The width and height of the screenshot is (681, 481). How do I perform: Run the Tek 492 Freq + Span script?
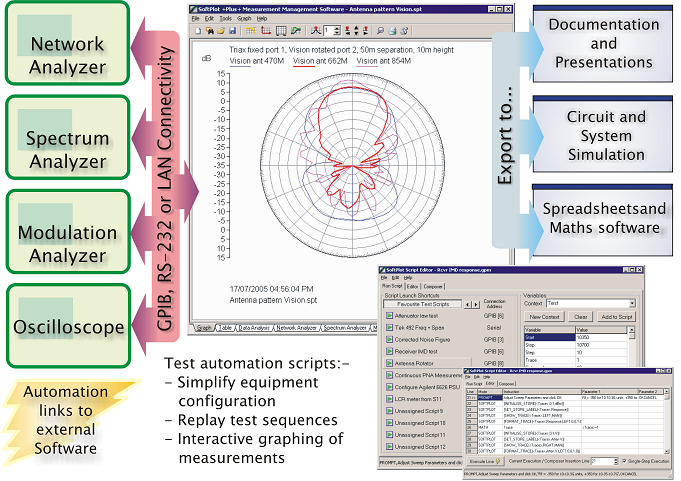(389, 327)
